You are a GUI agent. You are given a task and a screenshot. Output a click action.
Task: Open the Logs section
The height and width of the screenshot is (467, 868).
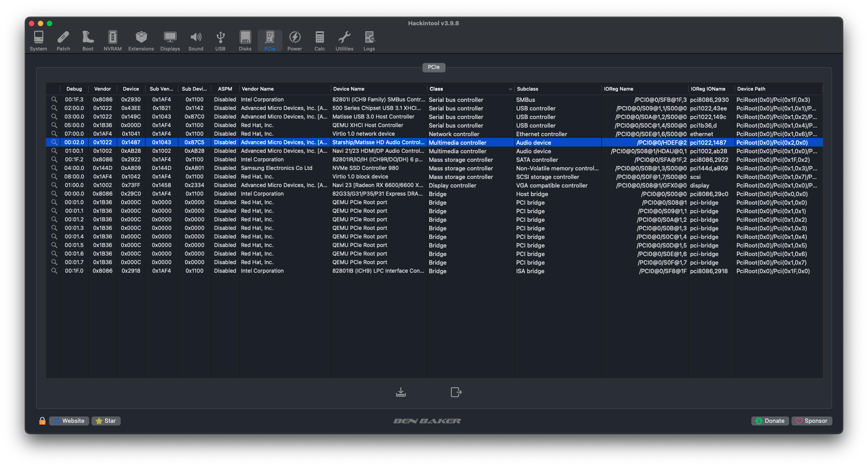coord(369,41)
